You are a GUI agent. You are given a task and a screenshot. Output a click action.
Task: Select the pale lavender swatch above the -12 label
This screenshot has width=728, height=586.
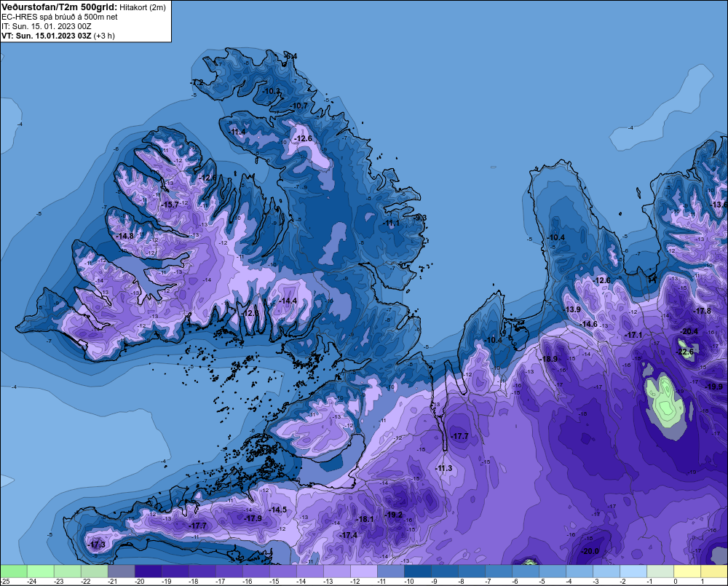[363, 571]
